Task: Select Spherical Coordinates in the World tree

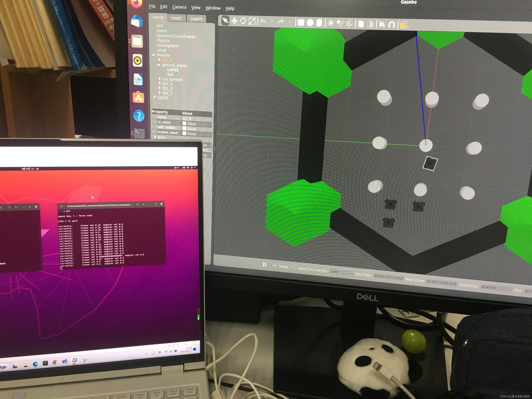Action: pyautogui.click(x=176, y=36)
